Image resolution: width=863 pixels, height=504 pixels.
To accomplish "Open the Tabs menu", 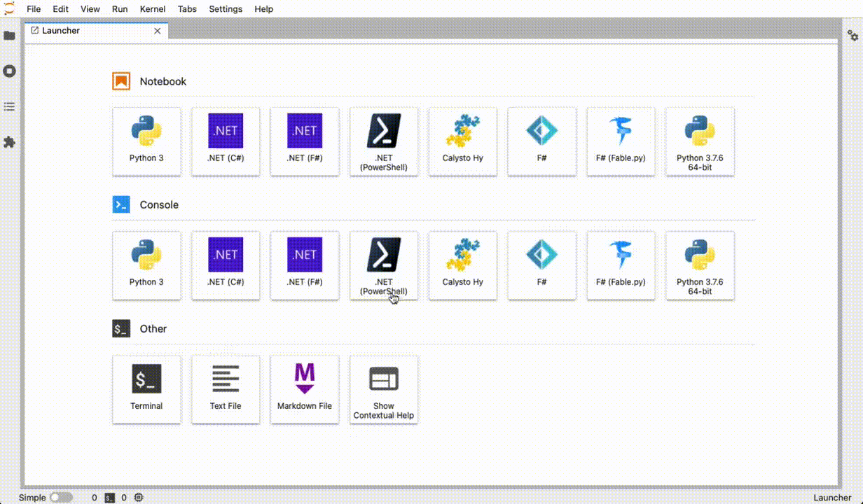I will tap(187, 9).
